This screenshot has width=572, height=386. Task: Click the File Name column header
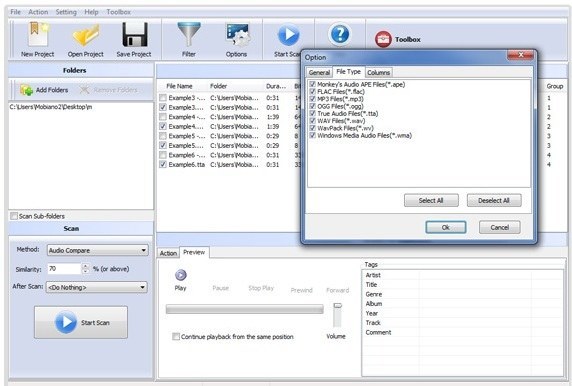(179, 86)
